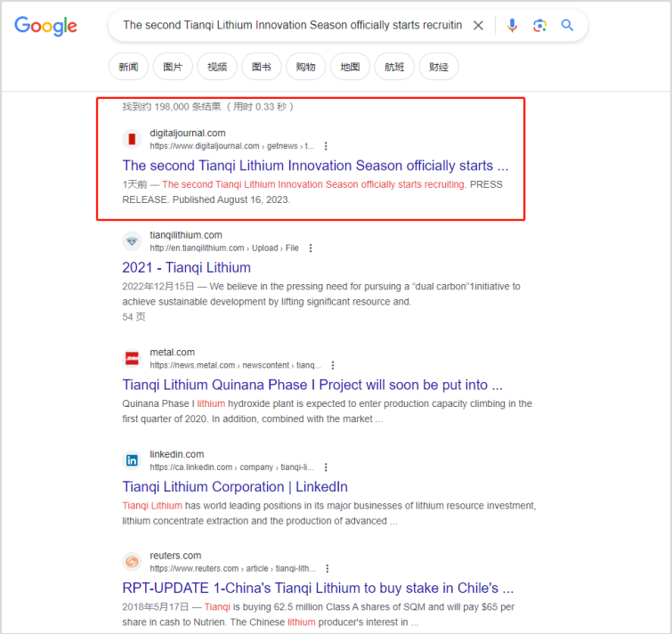Viewport: 672px width, 634px height.
Task: Open the Tianqi Lithium Innovation Season result
Action: coord(315,166)
